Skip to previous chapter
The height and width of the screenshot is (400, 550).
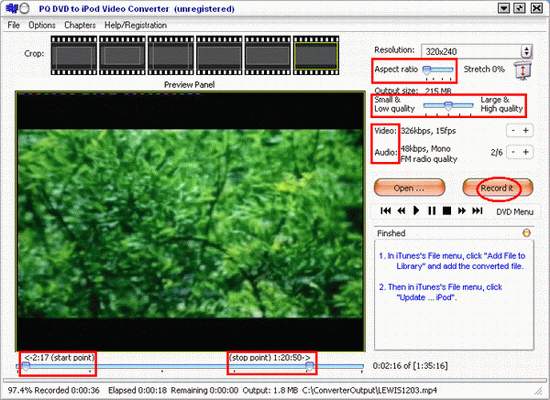coord(385,211)
